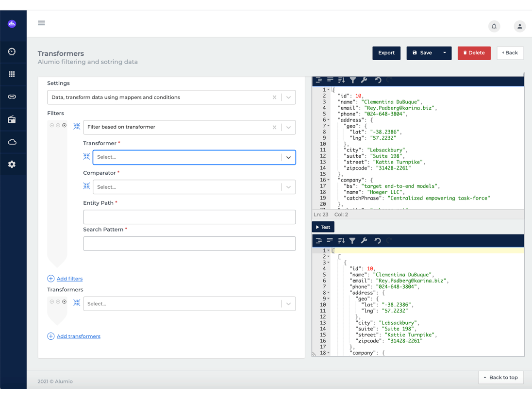Clear the Settings dropdown selection
This screenshot has height=398, width=532.
pos(274,98)
